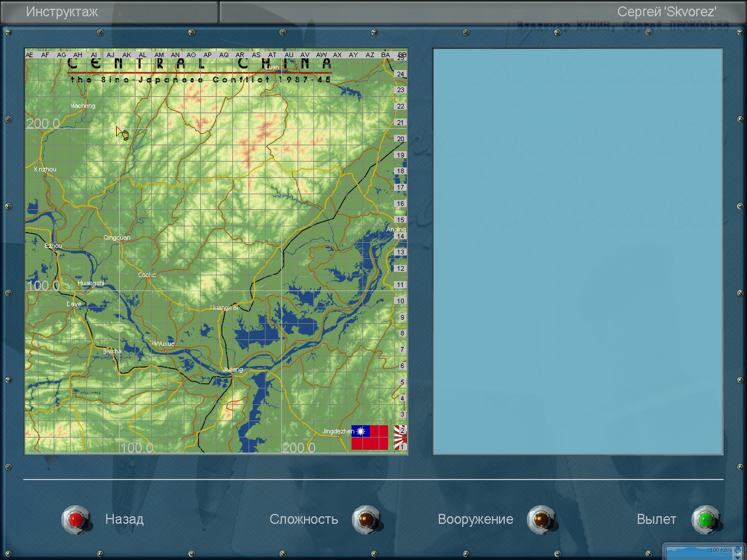747x560 pixels.
Task: Click the Baisha city label on the map
Action: [x=112, y=352]
